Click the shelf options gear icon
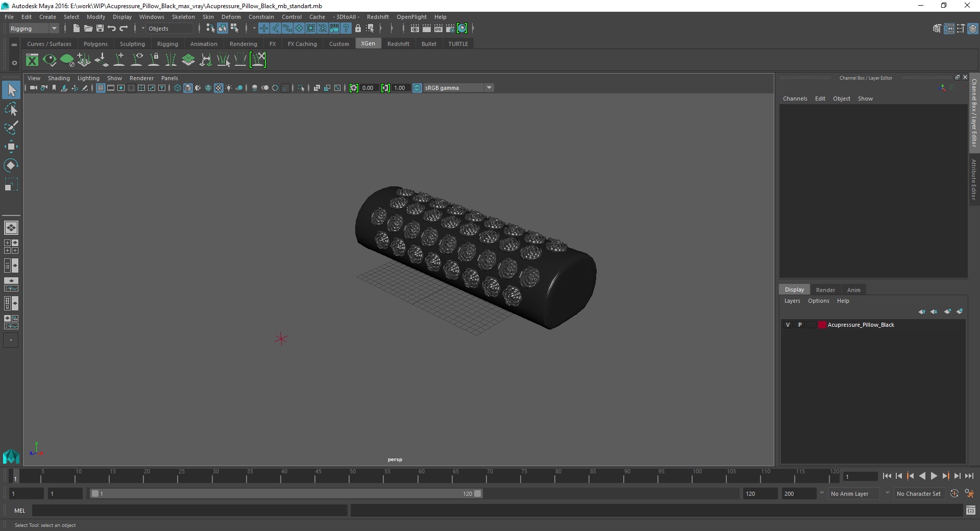980x531 pixels. (14, 63)
